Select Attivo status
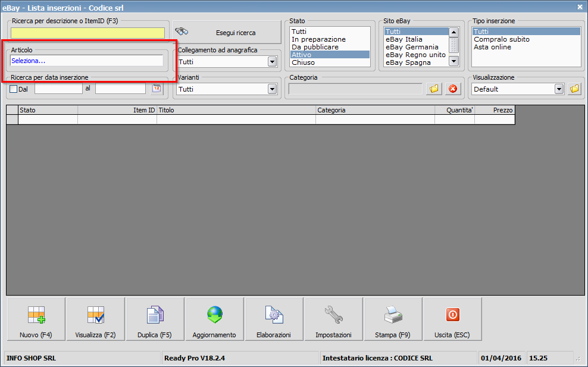 click(330, 55)
